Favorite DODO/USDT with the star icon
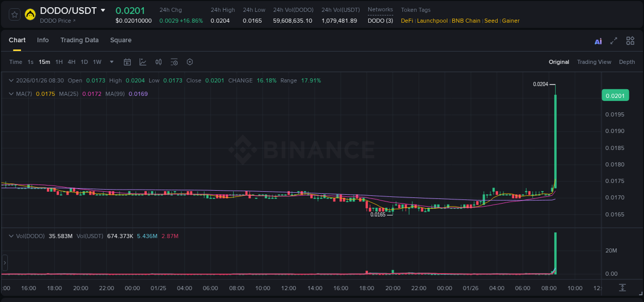This screenshot has width=644, height=302. click(13, 14)
